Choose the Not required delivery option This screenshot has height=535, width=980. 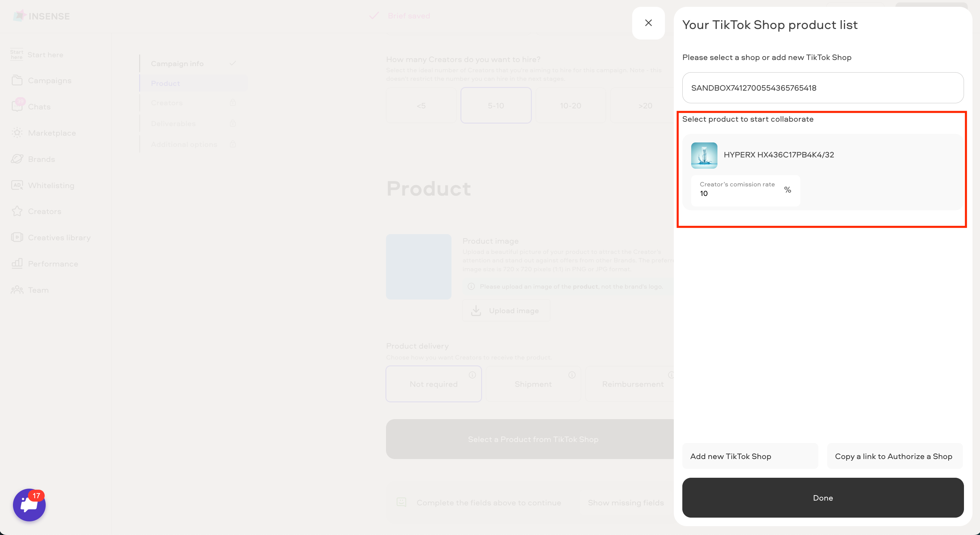(434, 384)
